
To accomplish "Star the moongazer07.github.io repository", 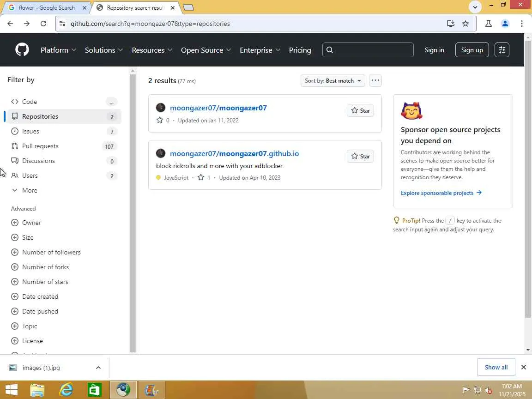I will [x=360, y=156].
